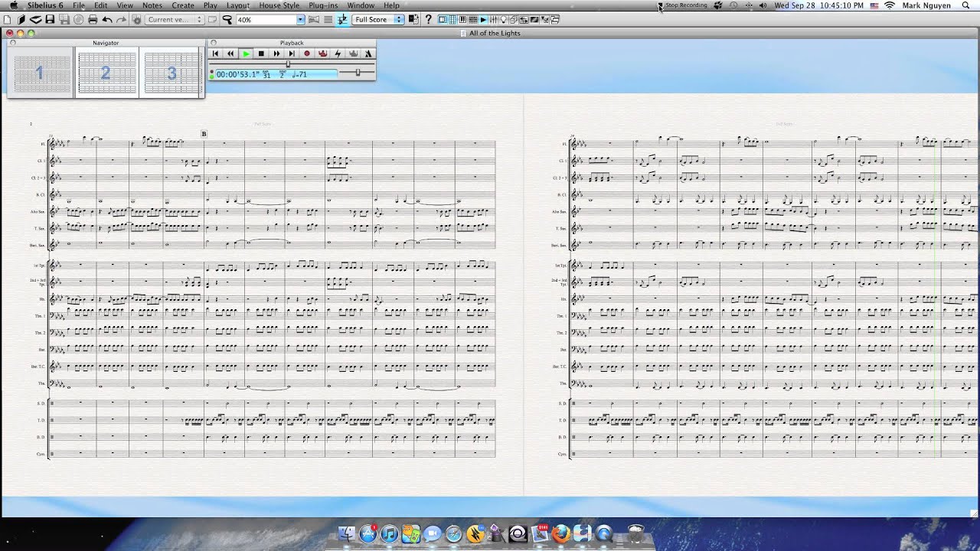The image size is (980, 551).
Task: Print the score using the printer icon
Action: point(93,19)
